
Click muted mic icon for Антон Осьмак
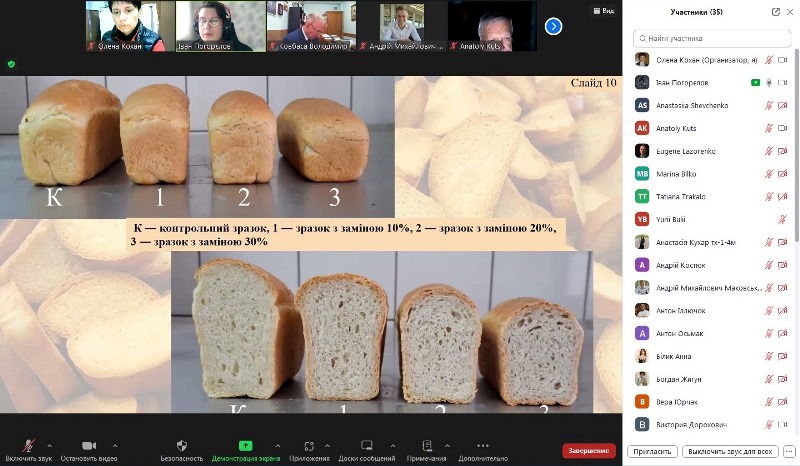tap(769, 333)
